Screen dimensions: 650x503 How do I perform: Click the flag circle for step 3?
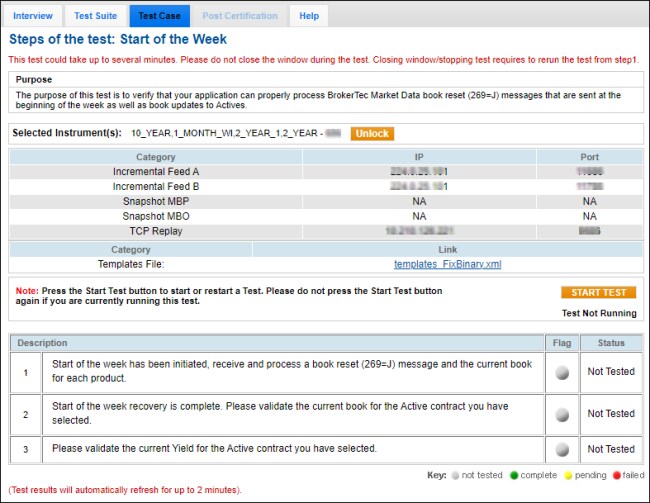561,449
